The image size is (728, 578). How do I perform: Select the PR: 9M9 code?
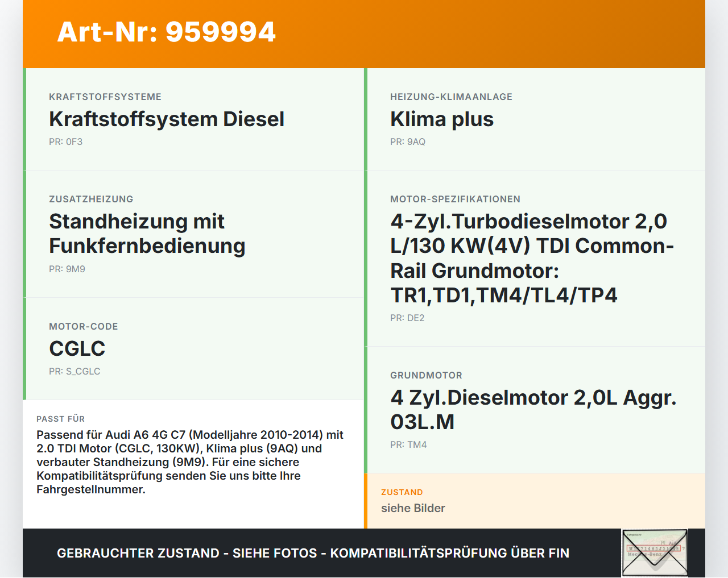[67, 269]
